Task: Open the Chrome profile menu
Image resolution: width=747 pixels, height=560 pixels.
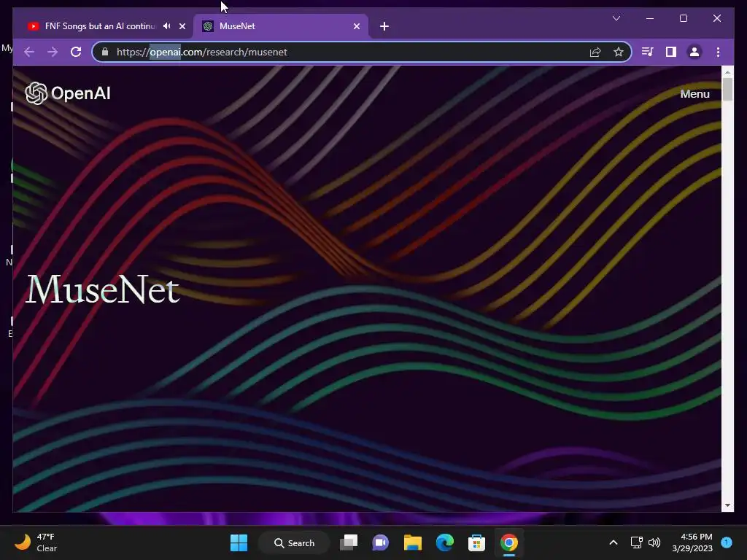Action: [x=694, y=52]
